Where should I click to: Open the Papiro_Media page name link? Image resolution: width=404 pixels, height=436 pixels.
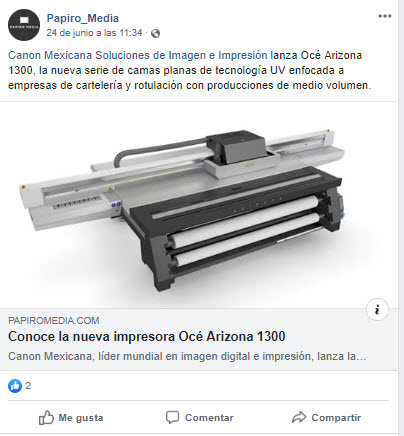(x=83, y=18)
